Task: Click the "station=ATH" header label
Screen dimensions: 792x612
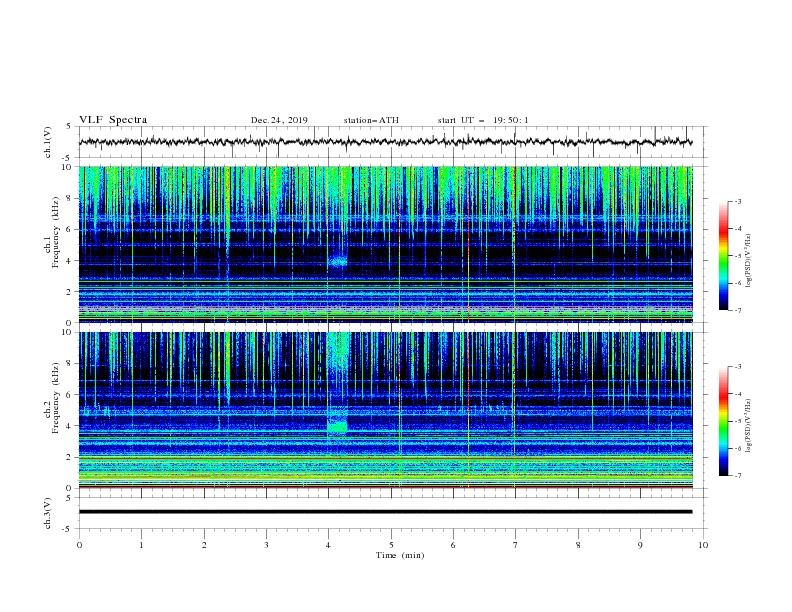Action: point(371,120)
